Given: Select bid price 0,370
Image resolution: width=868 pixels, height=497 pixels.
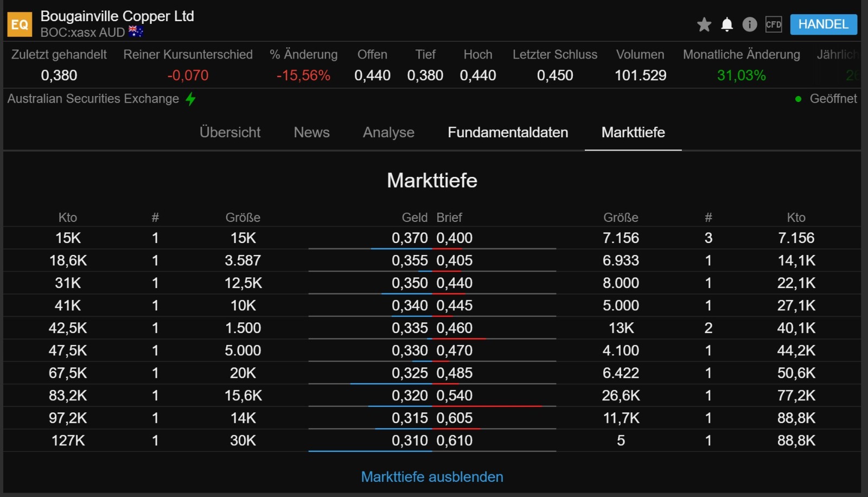Looking at the screenshot, I should tap(410, 238).
